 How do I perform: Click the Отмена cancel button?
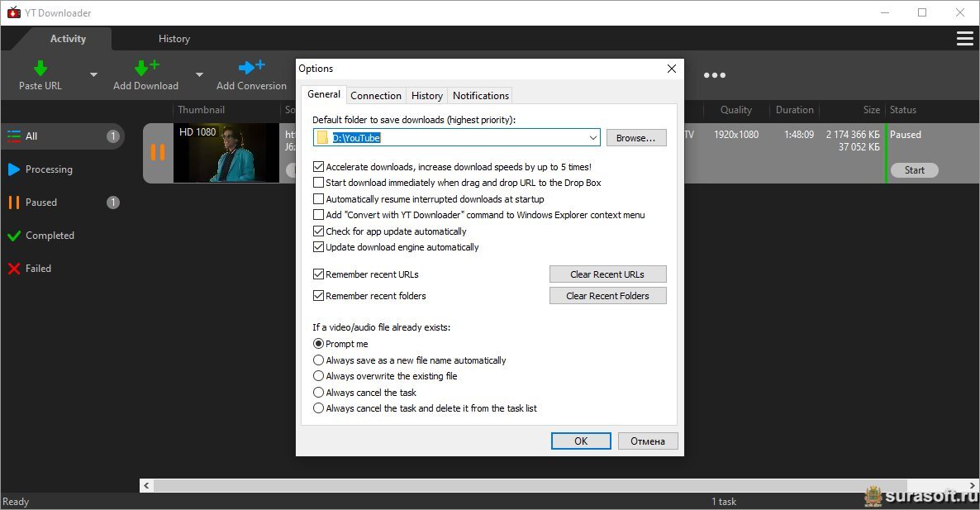[648, 441]
